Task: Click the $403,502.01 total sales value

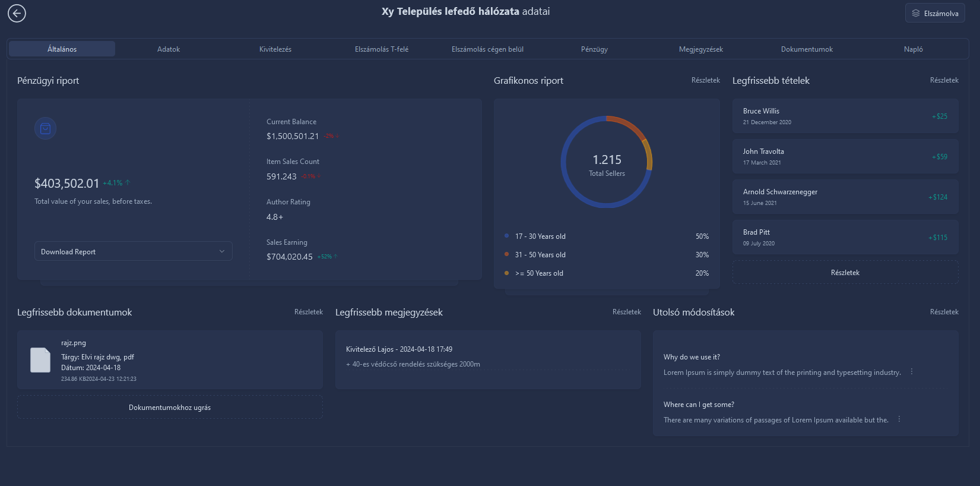Action: (66, 184)
